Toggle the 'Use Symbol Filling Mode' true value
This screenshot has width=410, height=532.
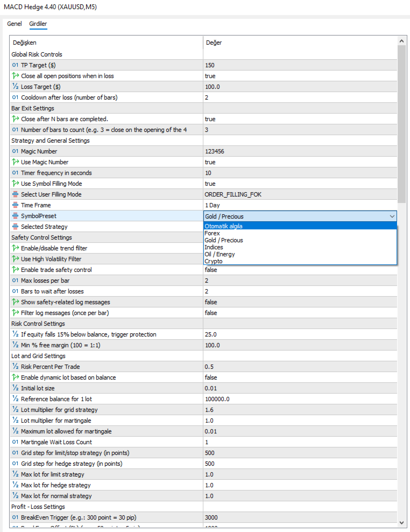pyautogui.click(x=299, y=184)
